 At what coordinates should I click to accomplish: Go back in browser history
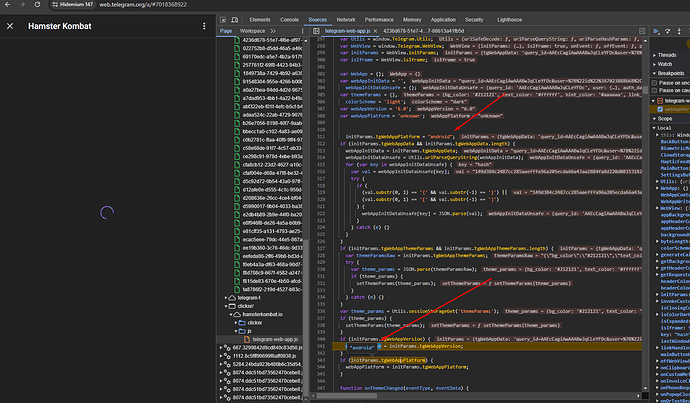7,4
